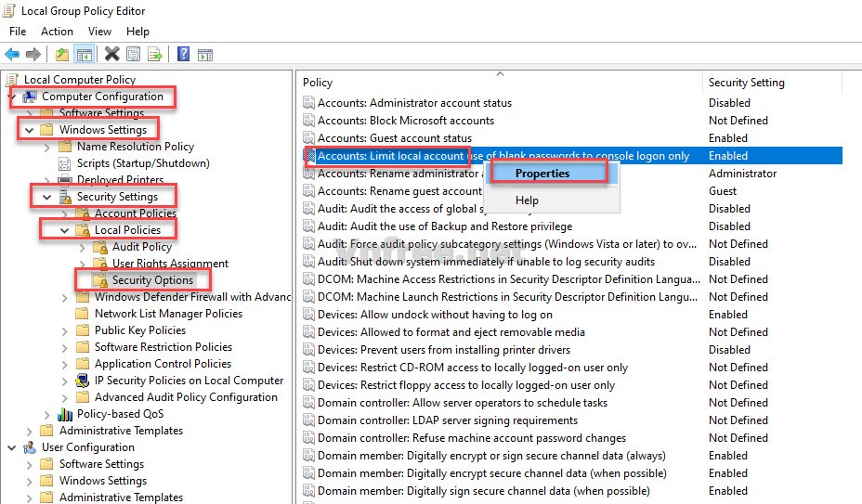The height and width of the screenshot is (504, 862).
Task: Click the Local Group Policy Editor title icon
Action: coord(9,10)
